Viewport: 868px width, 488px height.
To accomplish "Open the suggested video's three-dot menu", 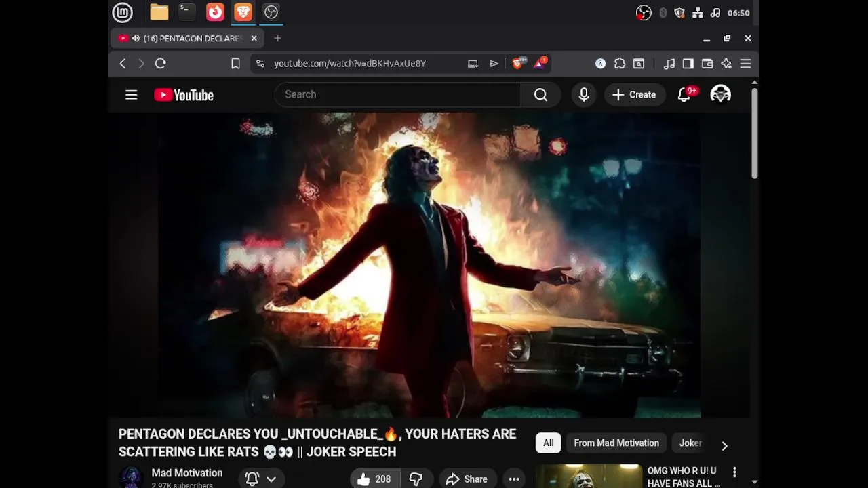I will click(x=734, y=472).
